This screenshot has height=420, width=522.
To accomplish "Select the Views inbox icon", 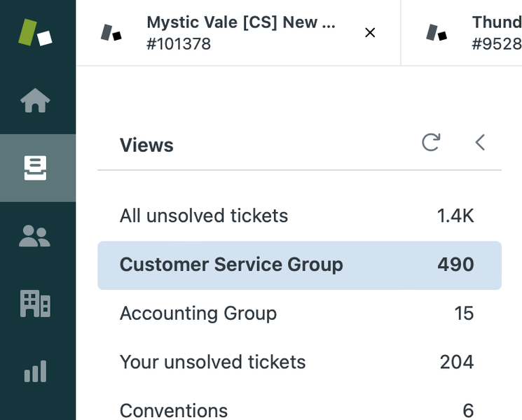I will 35,168.
